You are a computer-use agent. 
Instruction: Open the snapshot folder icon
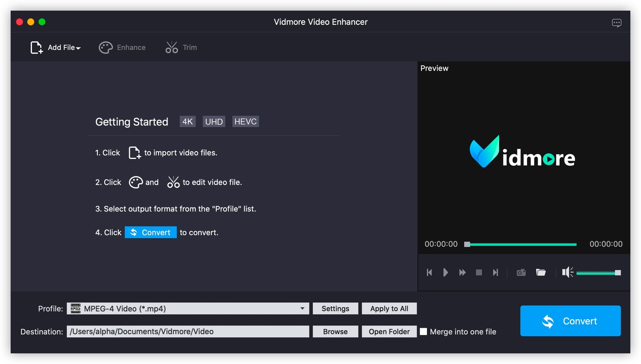pos(541,273)
